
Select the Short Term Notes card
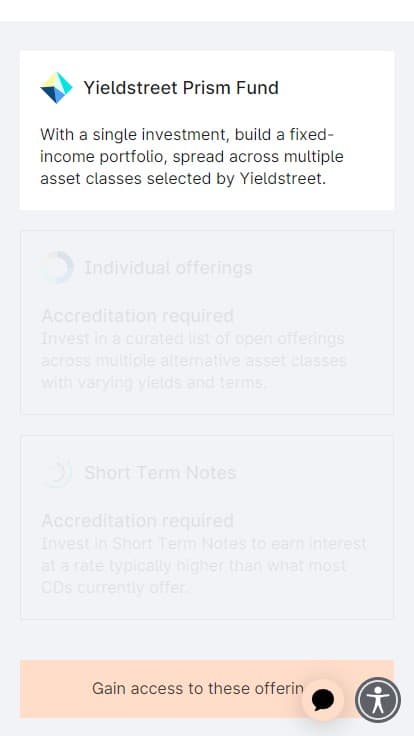click(x=207, y=527)
